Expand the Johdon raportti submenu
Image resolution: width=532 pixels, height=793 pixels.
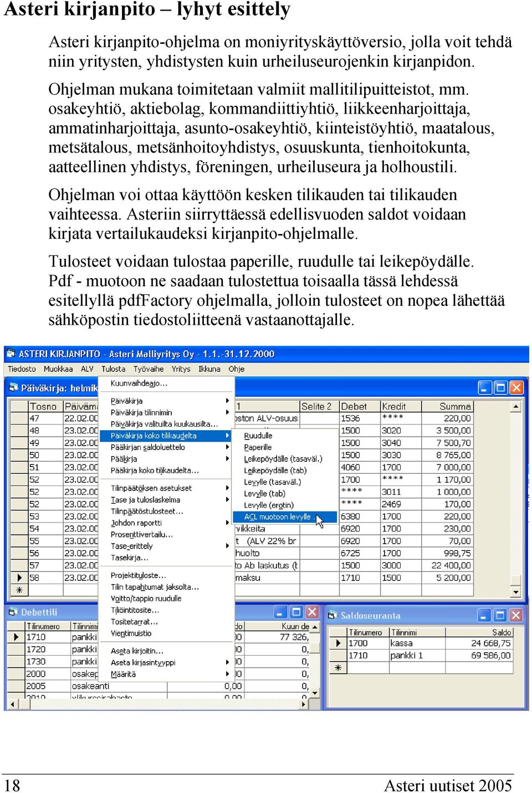tap(166, 523)
